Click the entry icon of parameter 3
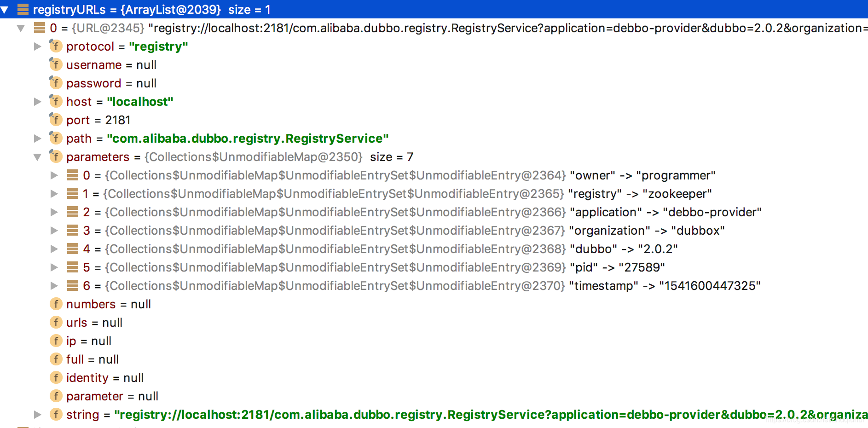This screenshot has width=868, height=428. (x=73, y=230)
